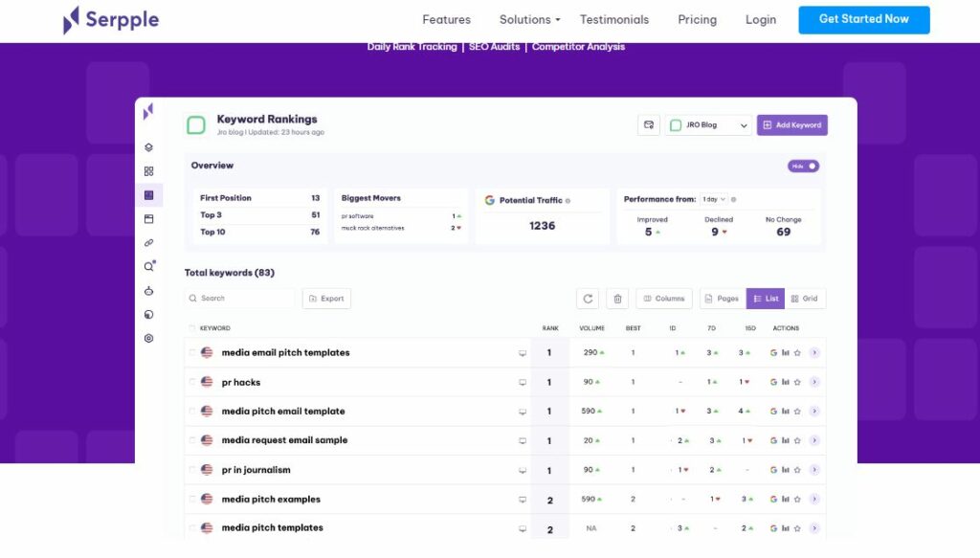Expand the pr in journalism row arrow
The width and height of the screenshot is (980, 558).
(814, 470)
